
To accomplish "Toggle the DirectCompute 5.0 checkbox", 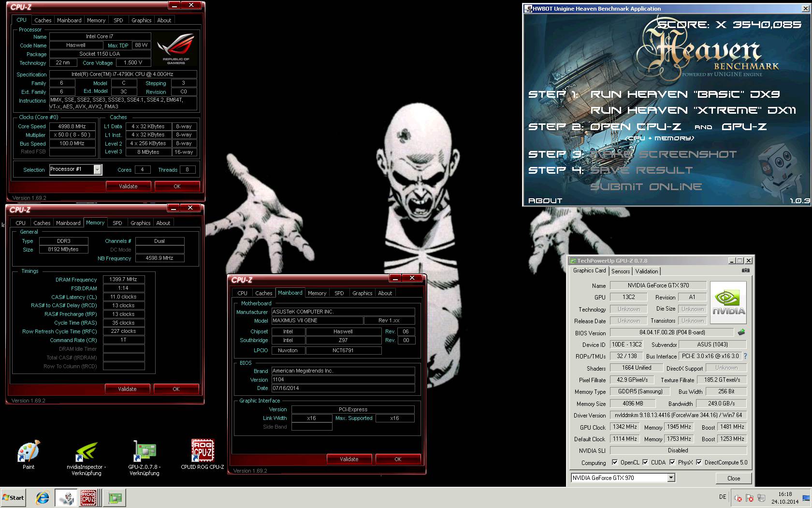I will 699,462.
